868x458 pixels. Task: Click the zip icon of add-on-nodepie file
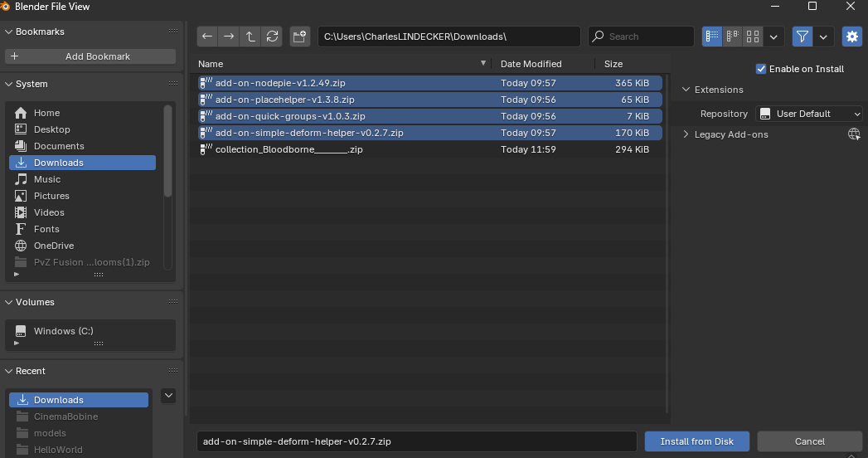click(x=206, y=83)
